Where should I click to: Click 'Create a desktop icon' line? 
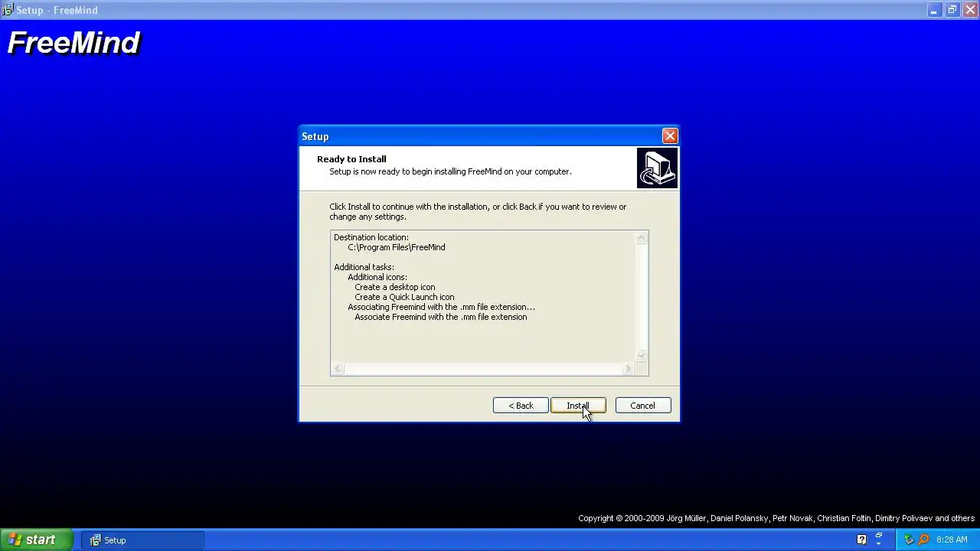pyautogui.click(x=395, y=287)
